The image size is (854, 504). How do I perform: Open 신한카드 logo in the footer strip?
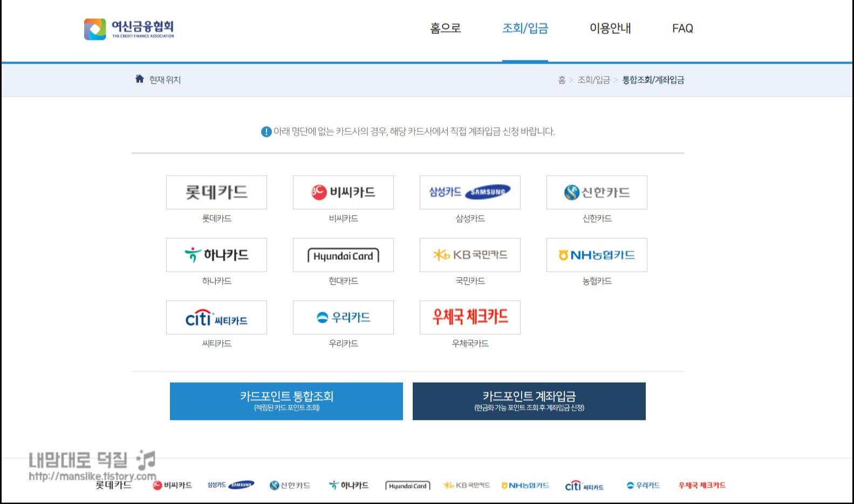290,485
